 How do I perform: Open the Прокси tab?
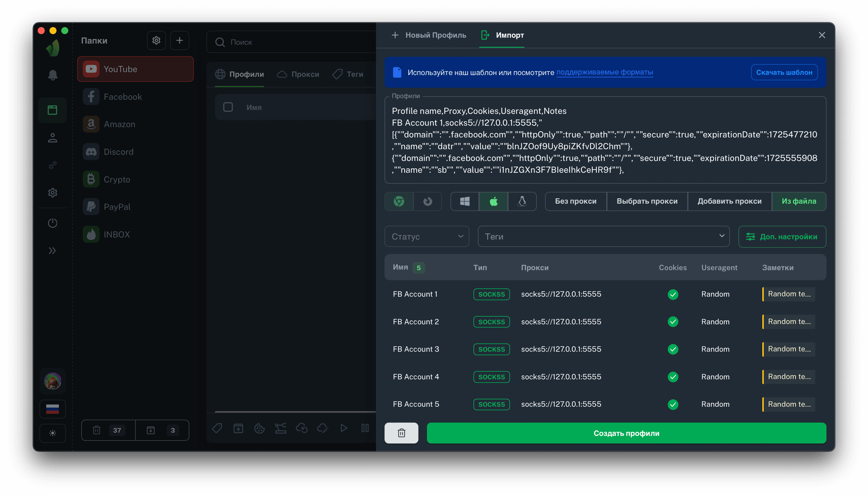(x=298, y=74)
